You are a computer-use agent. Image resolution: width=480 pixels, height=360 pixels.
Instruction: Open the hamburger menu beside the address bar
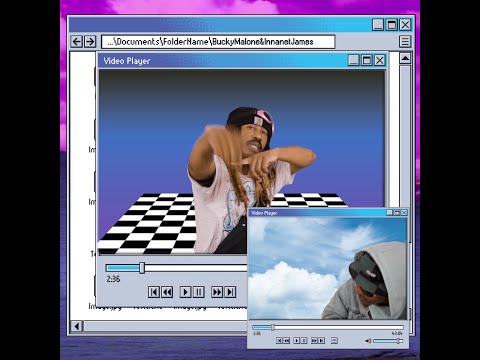(x=405, y=42)
